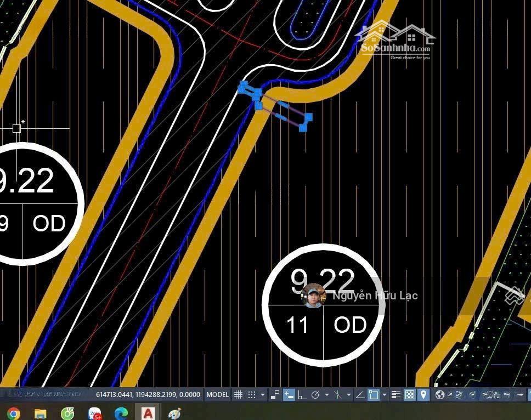Viewport: 531px width, 420px height.
Task: Click the Lineweight display icon
Action: pyautogui.click(x=396, y=395)
